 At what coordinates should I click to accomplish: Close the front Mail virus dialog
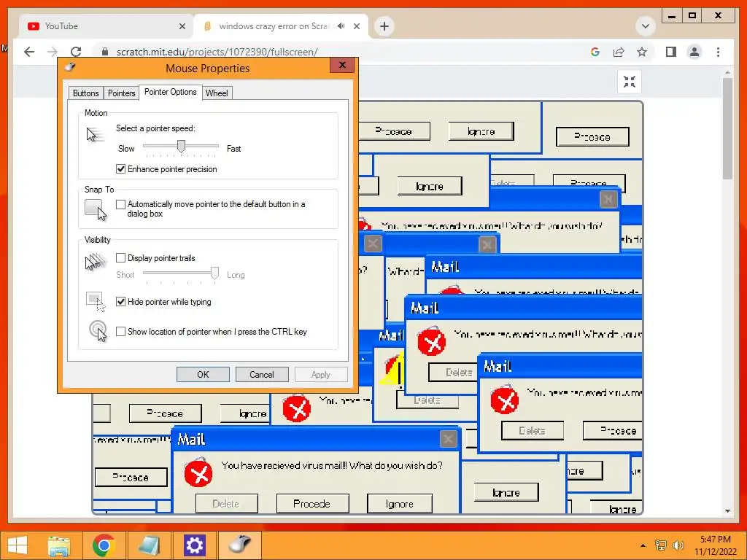coord(448,439)
